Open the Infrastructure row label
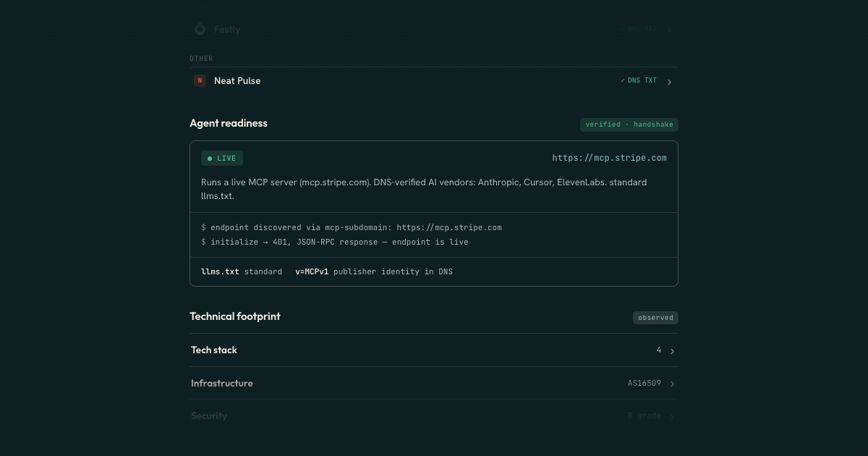868x456 pixels. tap(222, 384)
